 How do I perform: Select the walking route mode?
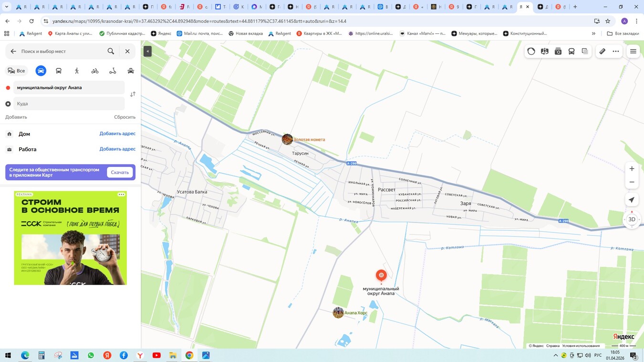point(77,71)
